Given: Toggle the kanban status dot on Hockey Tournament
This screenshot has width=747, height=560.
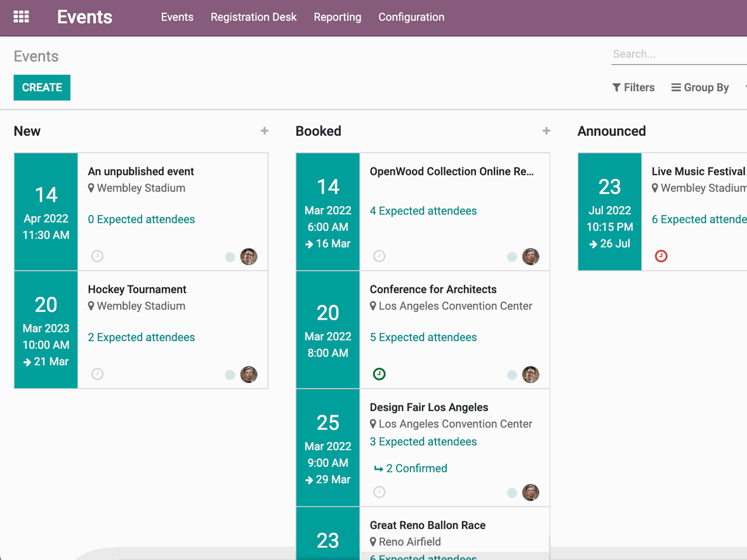Looking at the screenshot, I should click(230, 375).
